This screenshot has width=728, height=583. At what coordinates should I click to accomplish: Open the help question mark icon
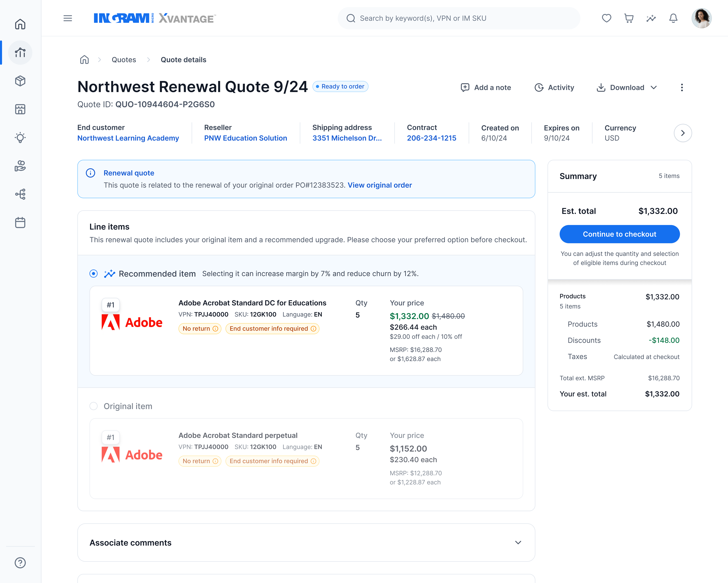[20, 563]
